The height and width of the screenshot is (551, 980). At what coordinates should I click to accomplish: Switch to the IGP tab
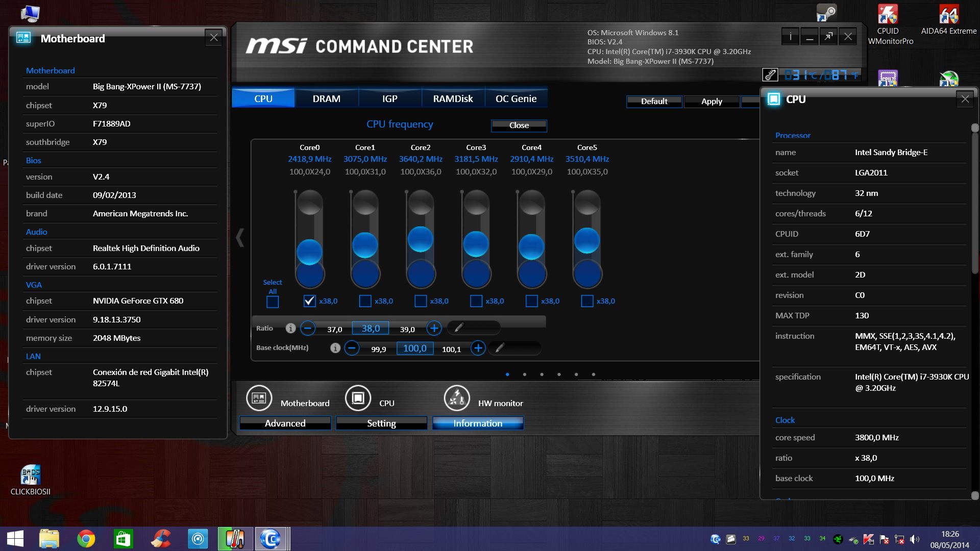pyautogui.click(x=390, y=98)
